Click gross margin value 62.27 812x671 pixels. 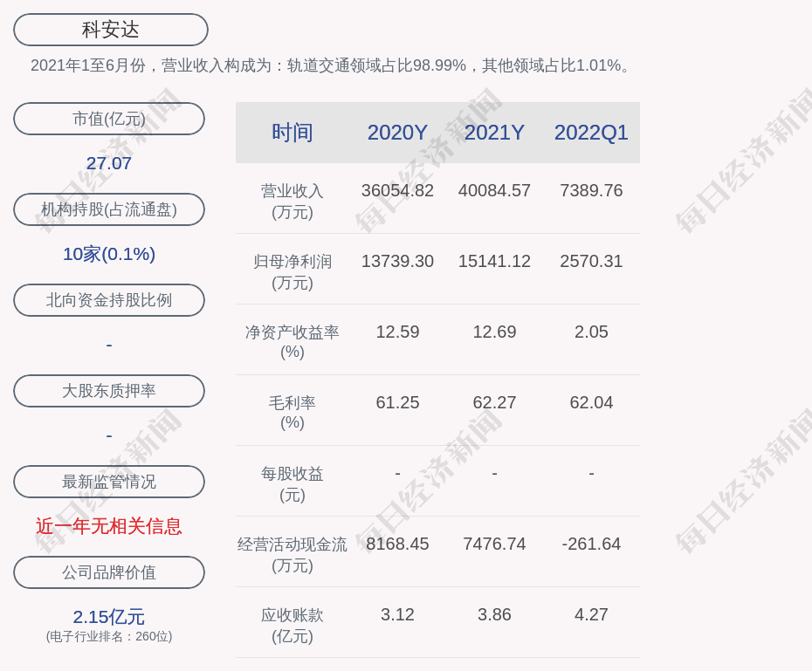(x=494, y=402)
